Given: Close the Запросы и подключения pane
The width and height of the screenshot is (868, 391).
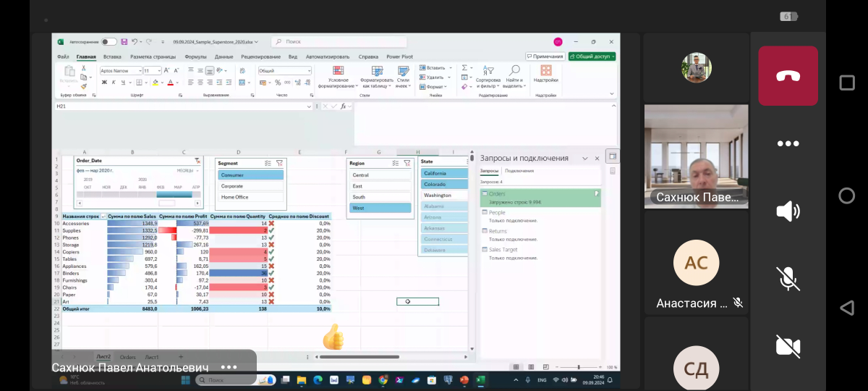Looking at the screenshot, I should pos(597,158).
